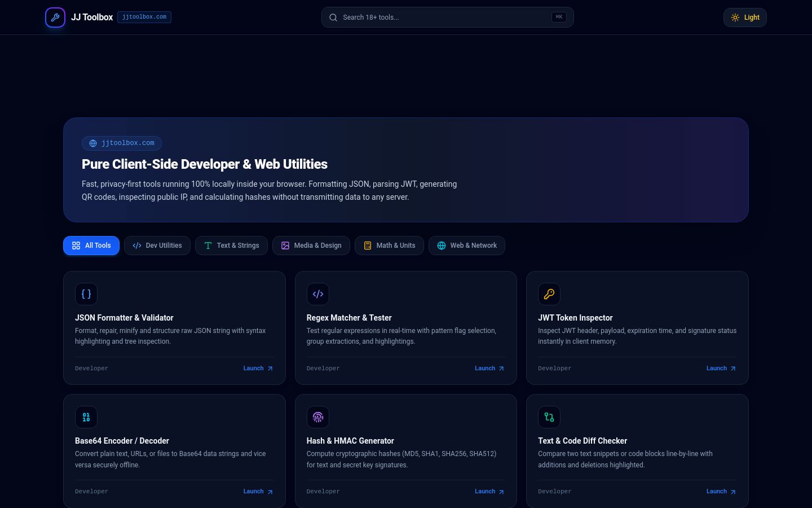Switch to Web & Network tab
Screen dimensions: 812x508
[467, 246]
